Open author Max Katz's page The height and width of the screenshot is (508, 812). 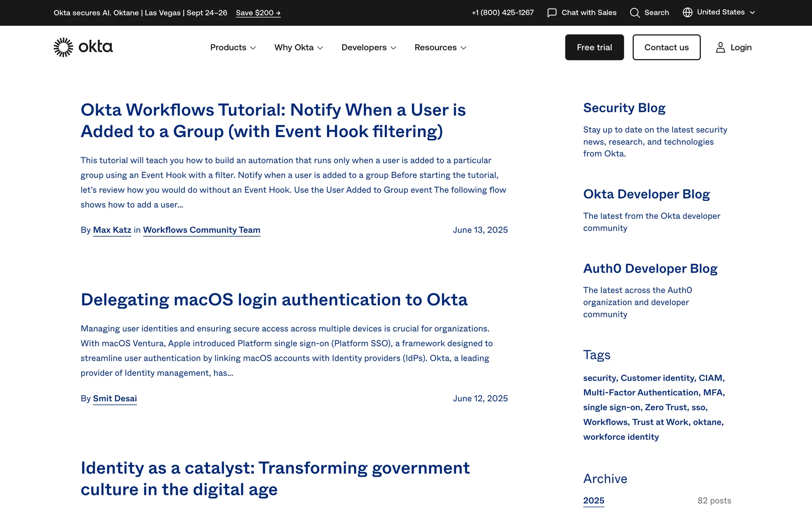112,230
